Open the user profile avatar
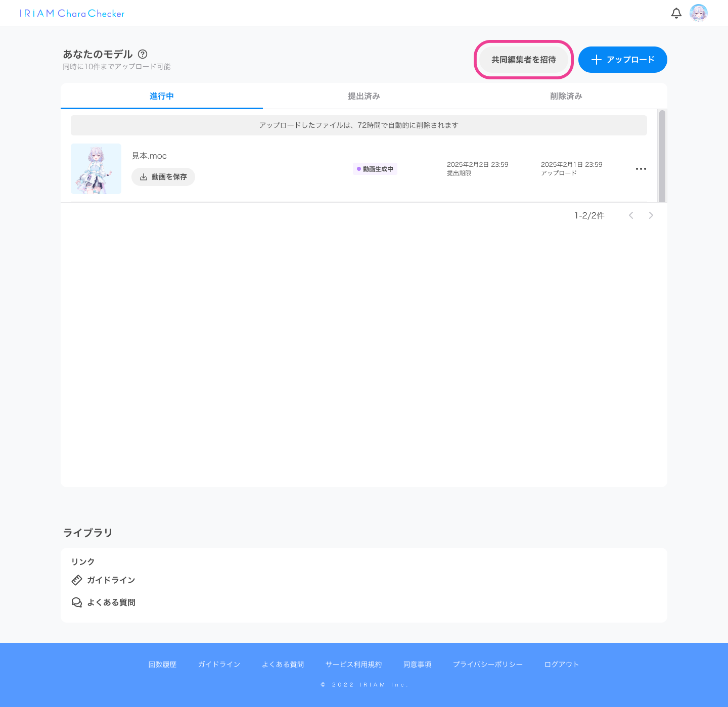 click(699, 13)
